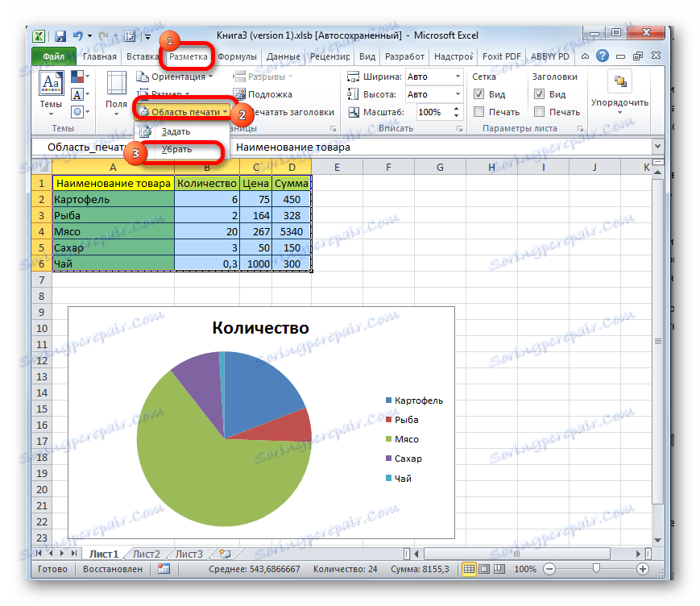This screenshot has height=606, width=700.
Task: Click the Масштаб scale icon
Action: pyautogui.click(x=353, y=112)
